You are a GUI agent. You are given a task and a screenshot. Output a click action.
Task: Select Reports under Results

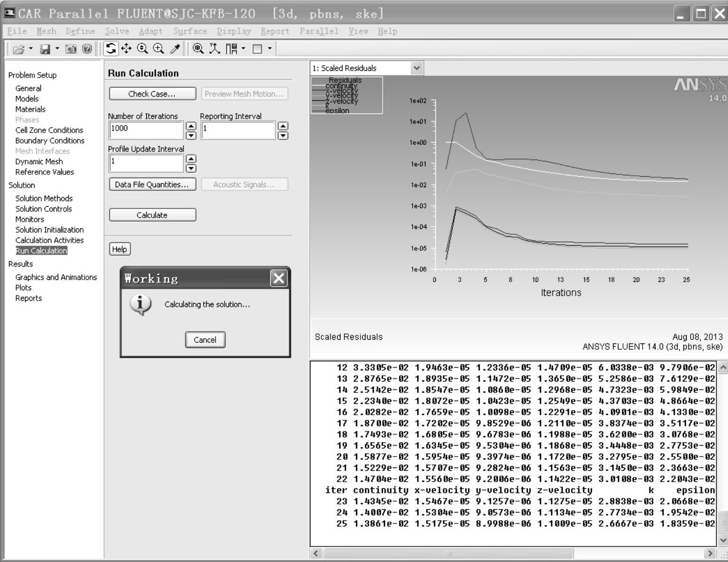28,298
